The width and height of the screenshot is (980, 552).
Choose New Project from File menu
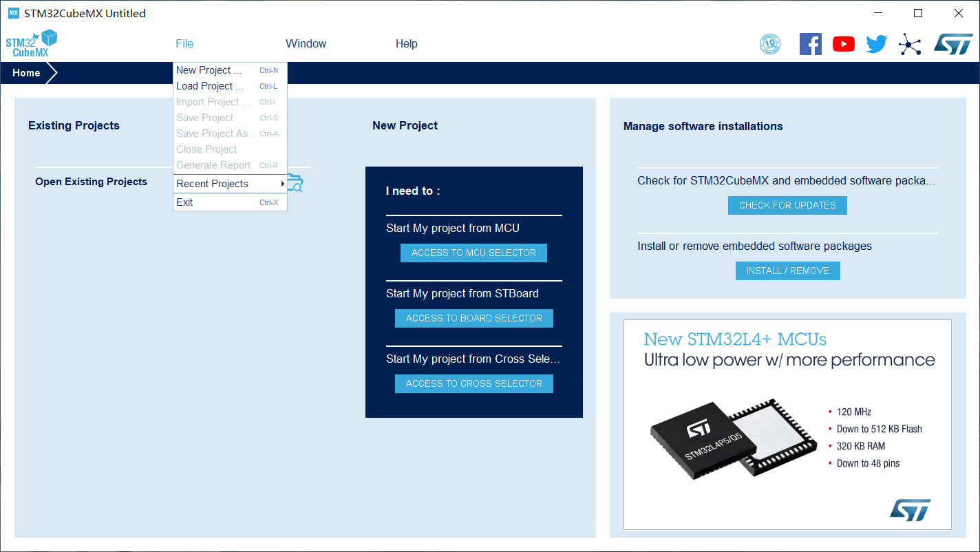(230, 70)
